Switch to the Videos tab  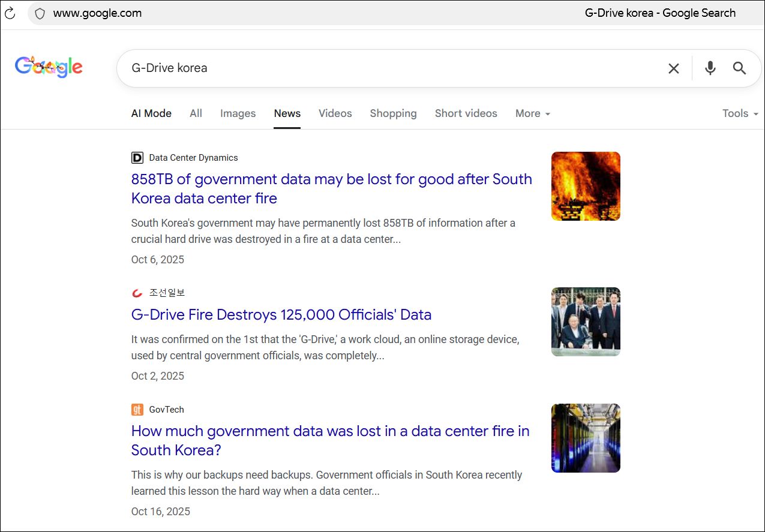[x=335, y=113]
